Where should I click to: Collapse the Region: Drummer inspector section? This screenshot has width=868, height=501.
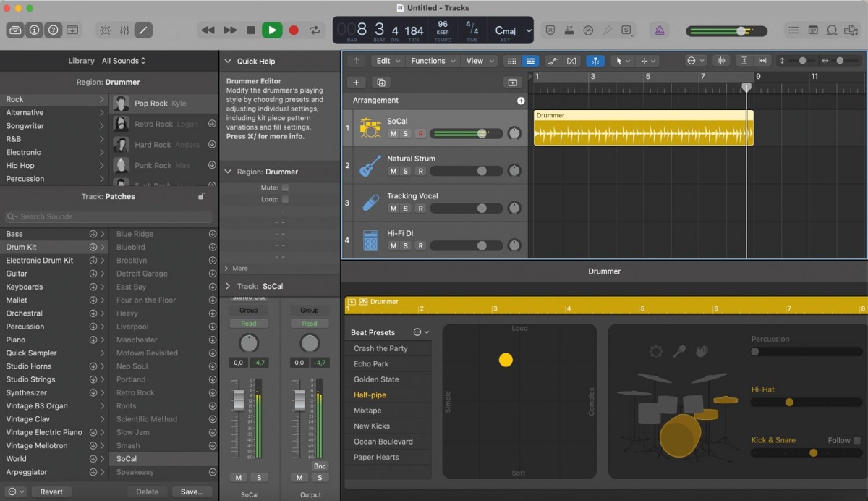228,172
